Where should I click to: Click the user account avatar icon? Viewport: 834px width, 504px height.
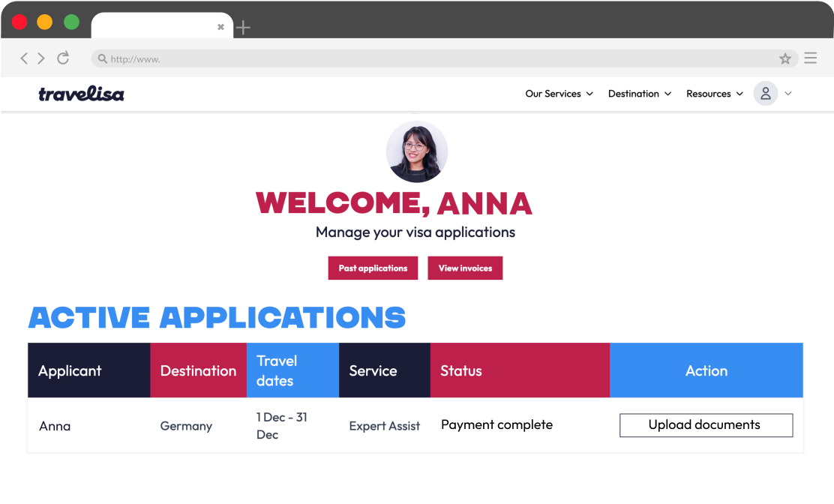765,94
